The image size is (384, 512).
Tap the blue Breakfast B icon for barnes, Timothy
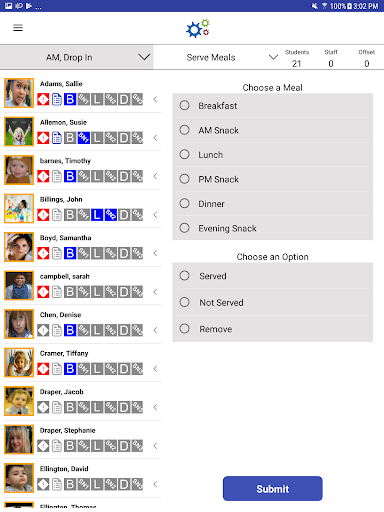coord(70,176)
